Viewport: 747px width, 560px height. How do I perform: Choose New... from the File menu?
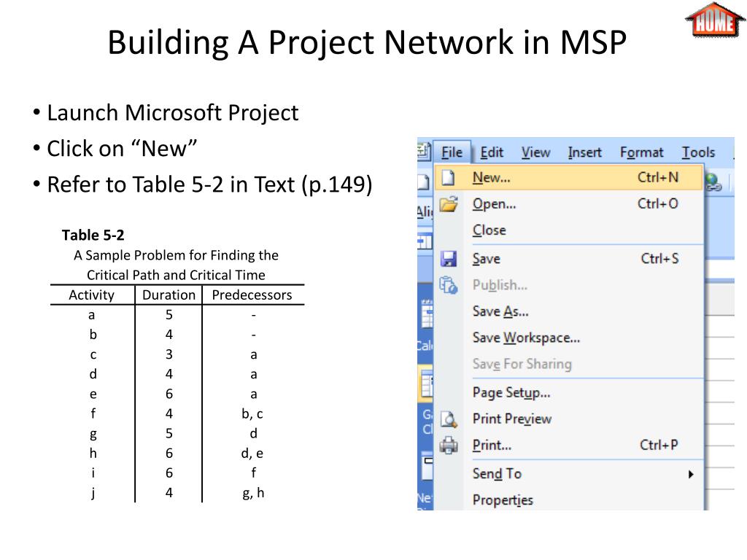tap(569, 178)
